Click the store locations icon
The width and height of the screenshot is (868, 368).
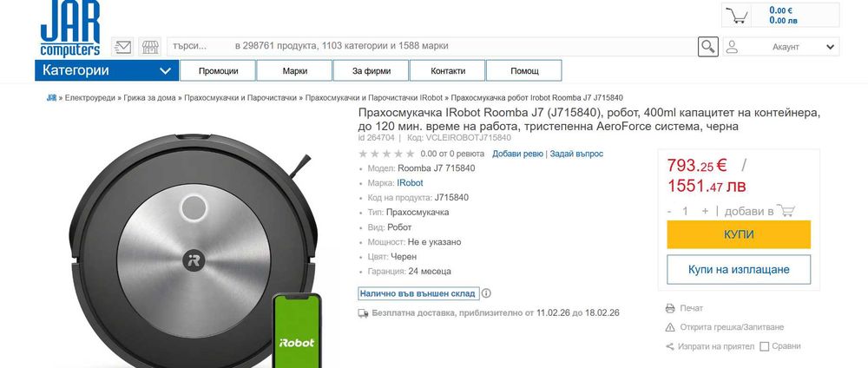pyautogui.click(x=150, y=47)
